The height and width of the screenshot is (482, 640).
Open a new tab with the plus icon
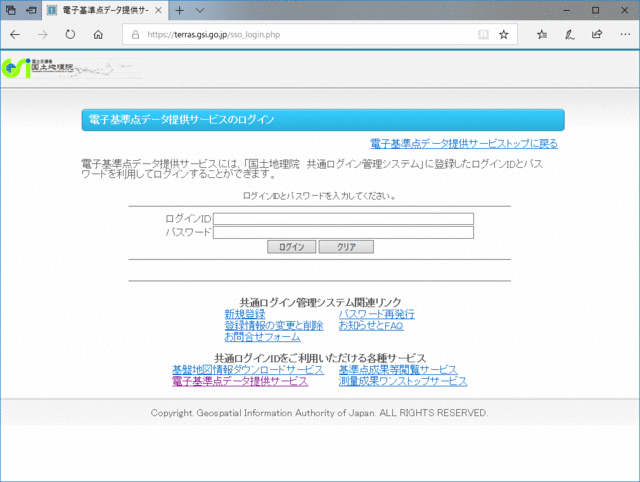click(180, 11)
